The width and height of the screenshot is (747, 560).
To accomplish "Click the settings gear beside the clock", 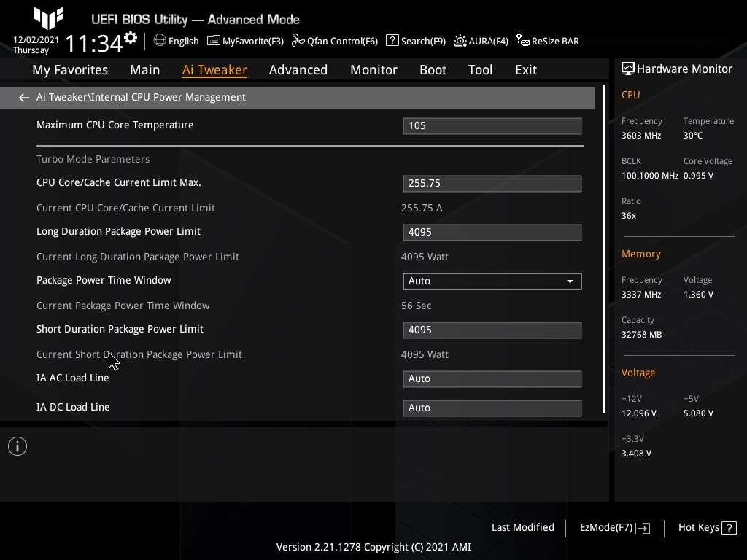I will [131, 37].
